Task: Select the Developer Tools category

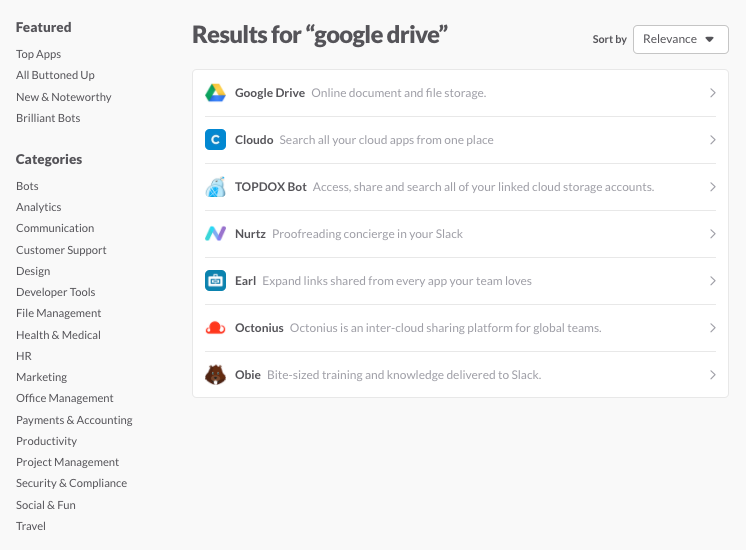Action: point(56,292)
